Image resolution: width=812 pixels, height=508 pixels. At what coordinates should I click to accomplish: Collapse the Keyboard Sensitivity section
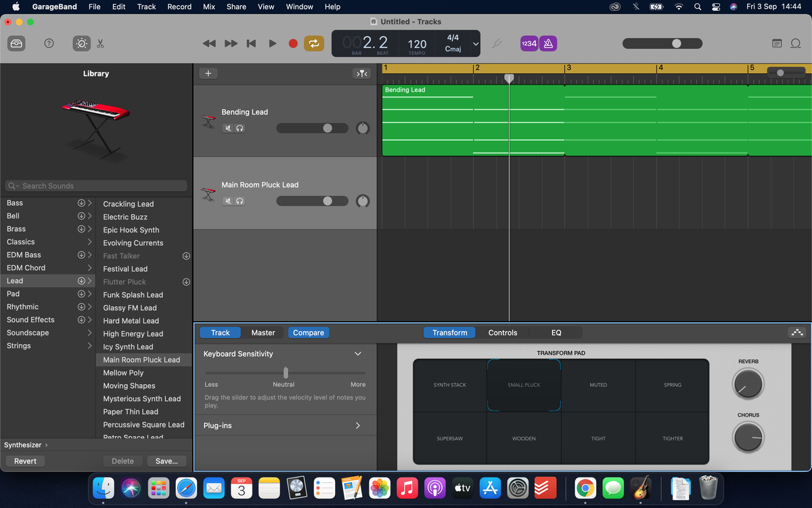pos(358,354)
